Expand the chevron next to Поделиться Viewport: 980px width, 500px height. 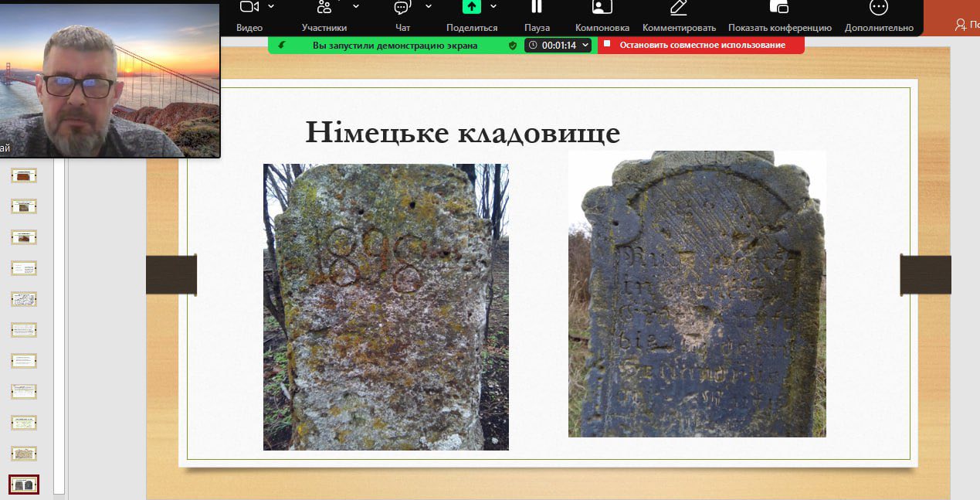[493, 6]
